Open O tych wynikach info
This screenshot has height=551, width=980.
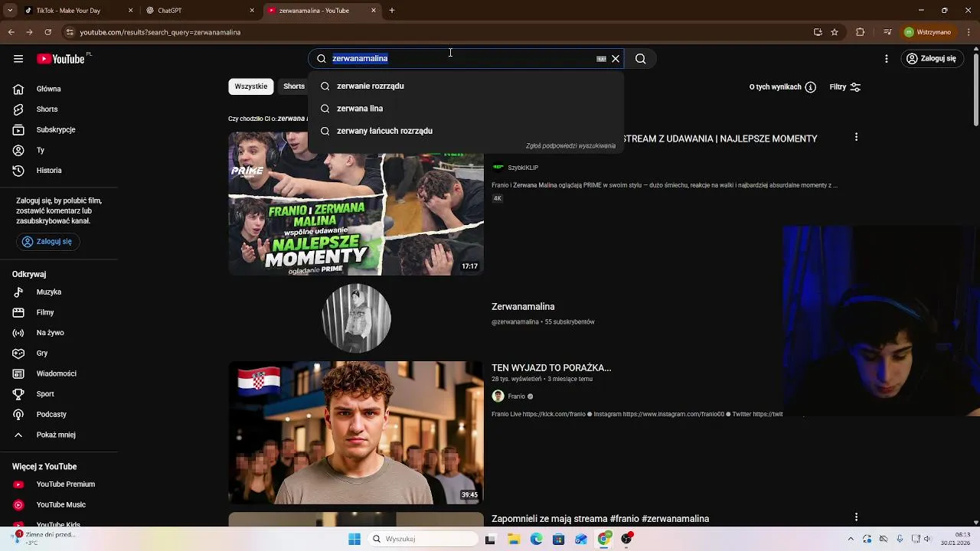pyautogui.click(x=782, y=87)
